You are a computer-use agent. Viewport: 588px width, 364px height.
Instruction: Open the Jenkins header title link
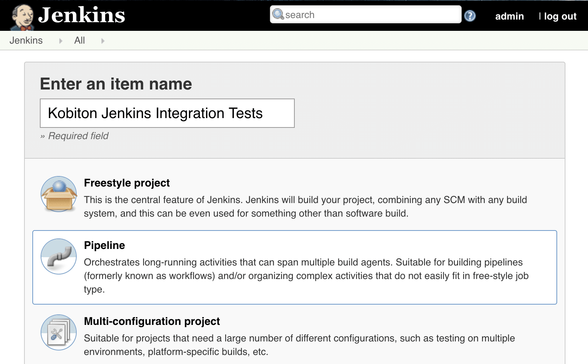pos(82,15)
